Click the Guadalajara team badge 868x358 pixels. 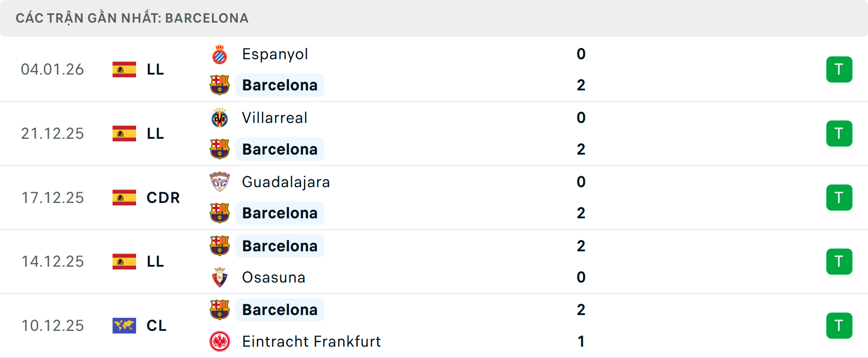click(220, 182)
